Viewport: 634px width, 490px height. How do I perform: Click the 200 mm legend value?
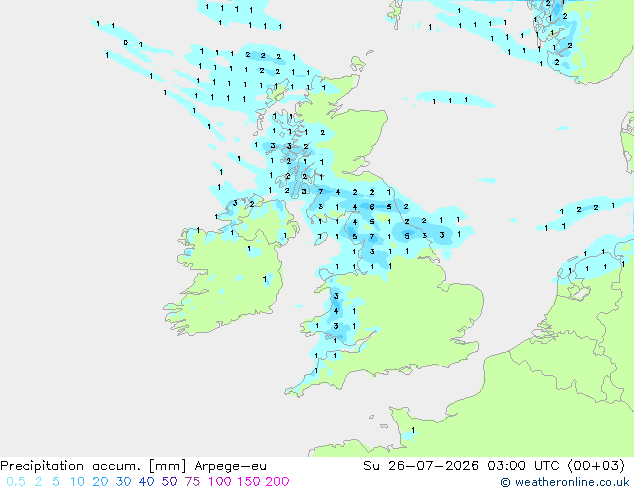point(277,482)
